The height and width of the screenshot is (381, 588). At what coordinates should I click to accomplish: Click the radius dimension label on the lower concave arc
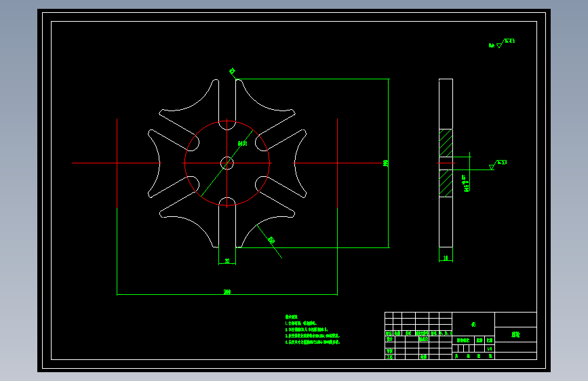(271, 240)
